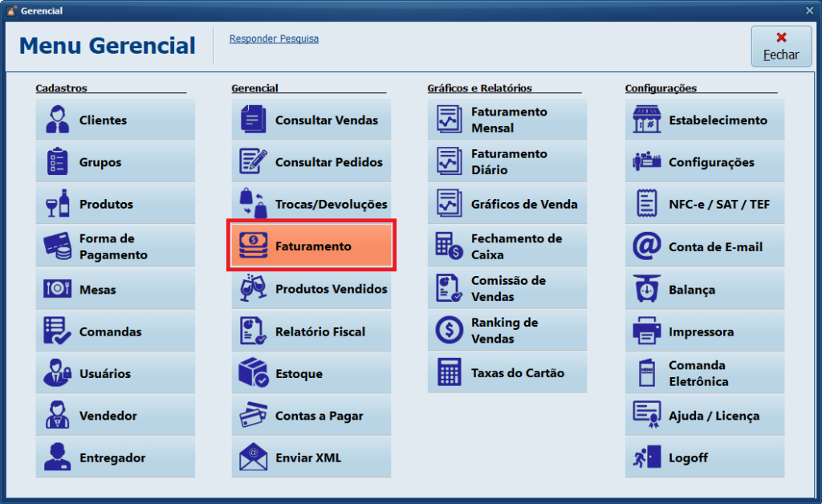This screenshot has height=504, width=822.
Task: Open the Estoque box icon
Action: [x=254, y=373]
